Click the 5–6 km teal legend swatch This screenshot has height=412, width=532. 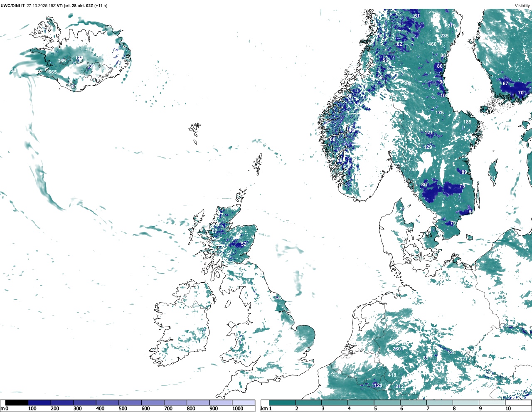pyautogui.click(x=387, y=402)
